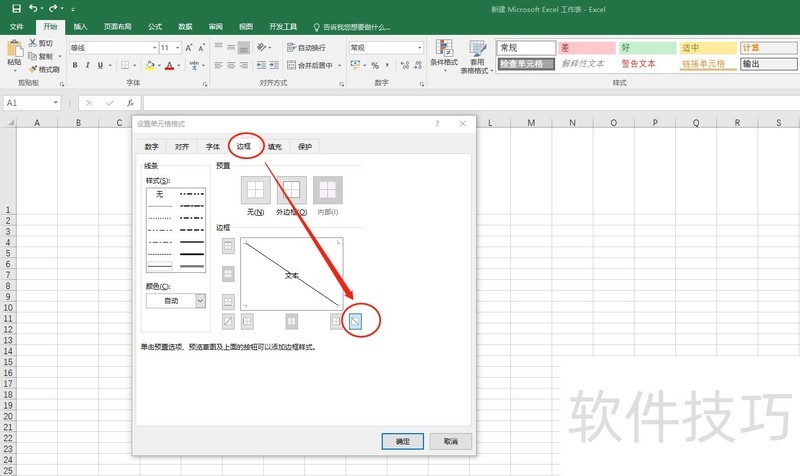Click the Save icon in quick access toolbar
Screen dimensions: 800x476
tap(16, 9)
